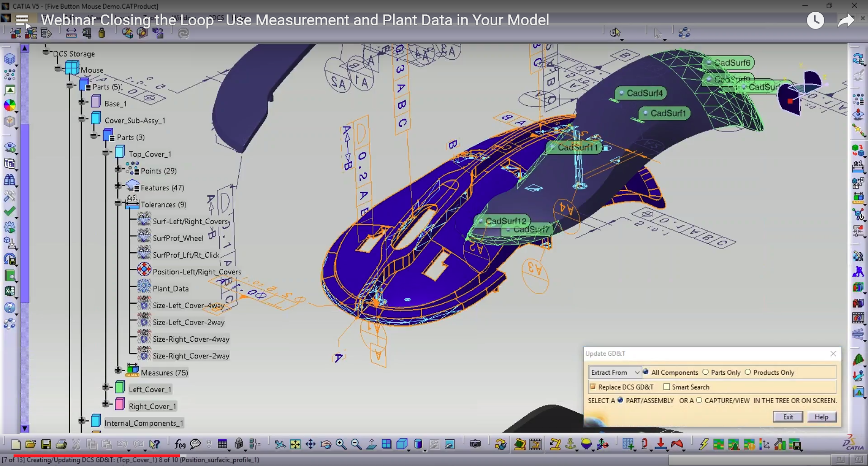Select the Pan tool icon
Viewport: 868px width, 466px height.
click(311, 444)
